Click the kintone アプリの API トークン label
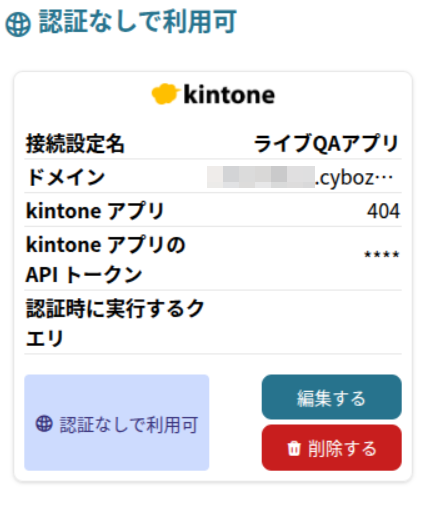Screen dimensions: 441x505 (x=105, y=259)
